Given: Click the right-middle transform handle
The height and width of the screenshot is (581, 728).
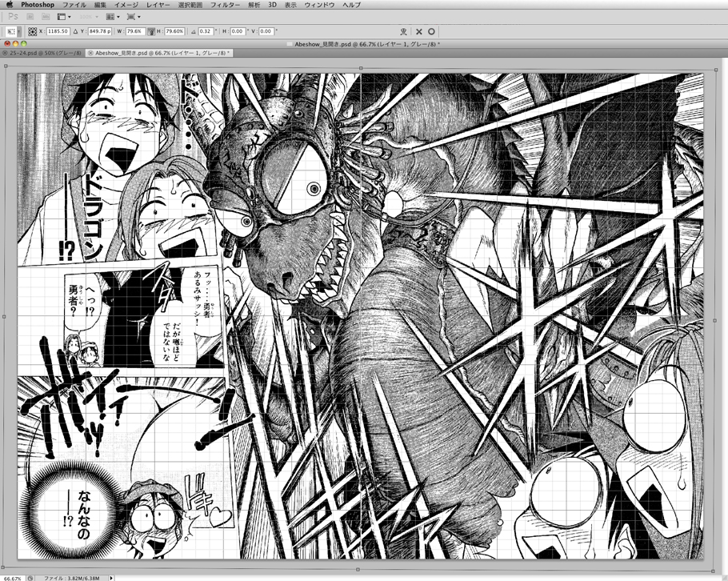Looking at the screenshot, I should (715, 320).
